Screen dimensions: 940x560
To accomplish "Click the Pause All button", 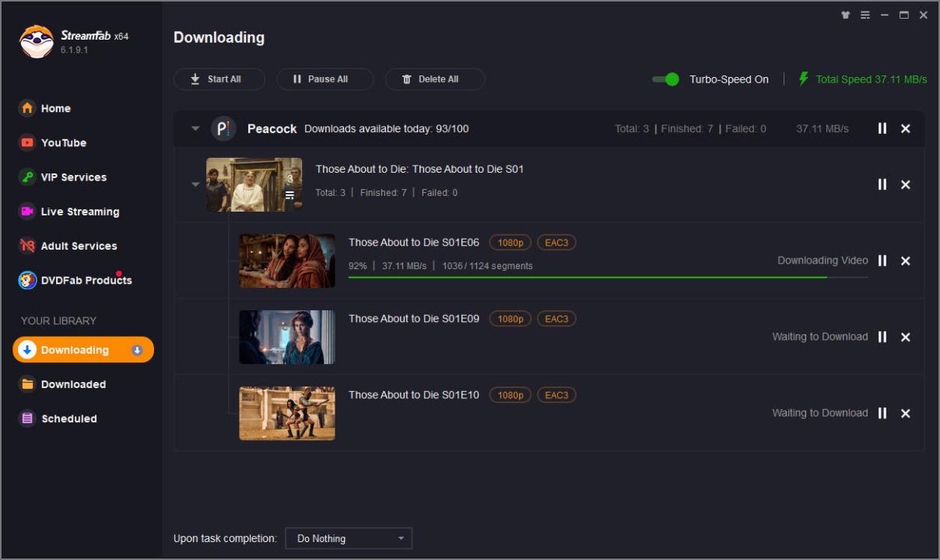I will pos(324,79).
